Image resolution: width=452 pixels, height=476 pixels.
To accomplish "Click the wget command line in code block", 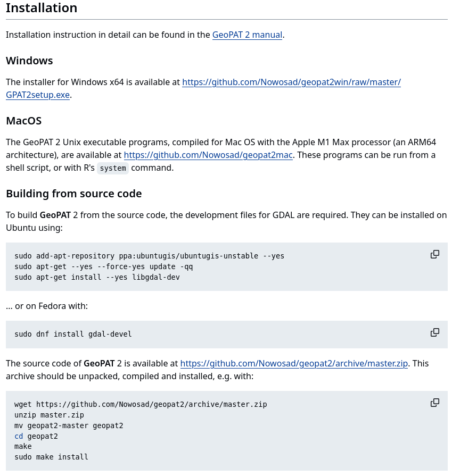I will 141,404.
